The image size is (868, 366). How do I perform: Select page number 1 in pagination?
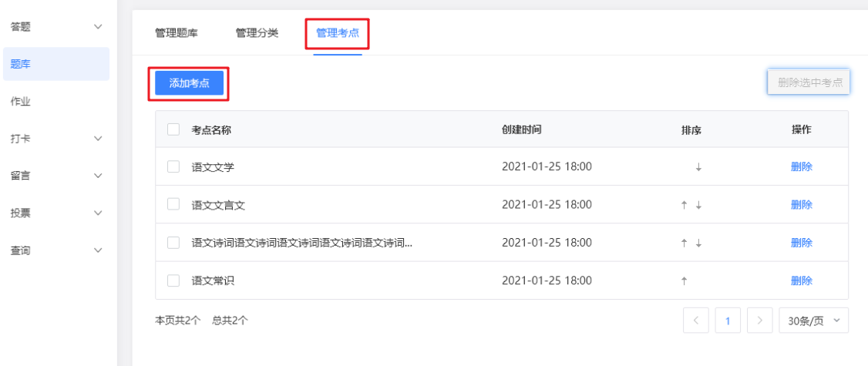click(728, 321)
